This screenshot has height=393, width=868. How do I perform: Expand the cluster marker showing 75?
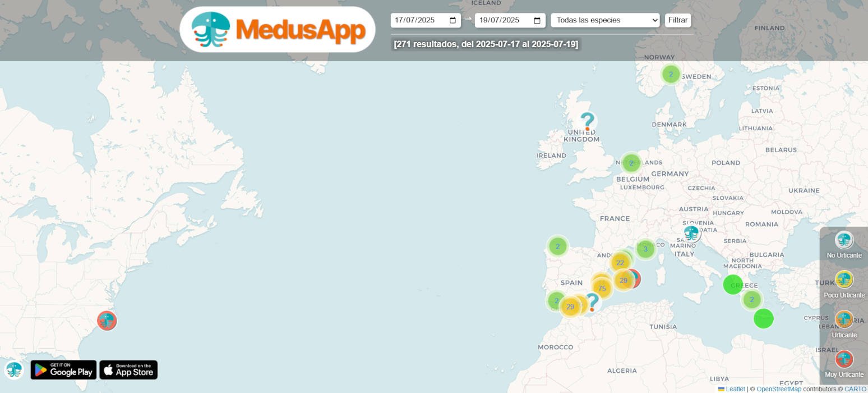(602, 289)
